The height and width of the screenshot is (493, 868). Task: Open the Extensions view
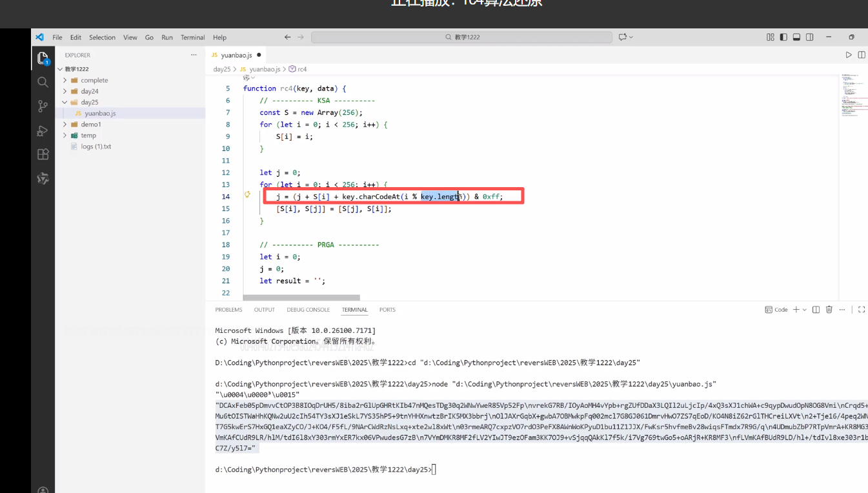click(43, 154)
